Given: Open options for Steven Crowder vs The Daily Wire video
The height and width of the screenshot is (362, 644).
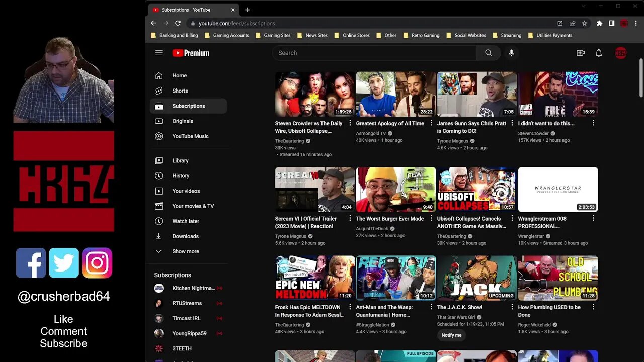Looking at the screenshot, I should click(x=350, y=123).
